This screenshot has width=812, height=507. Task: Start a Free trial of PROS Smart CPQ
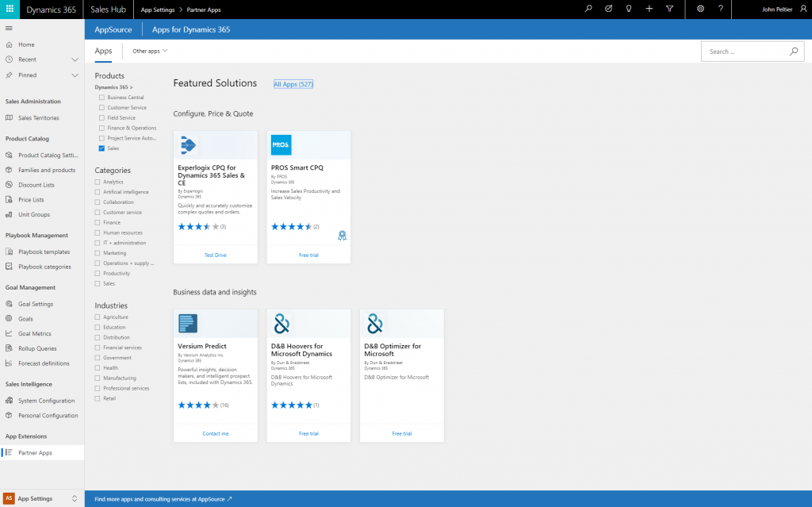tap(308, 255)
